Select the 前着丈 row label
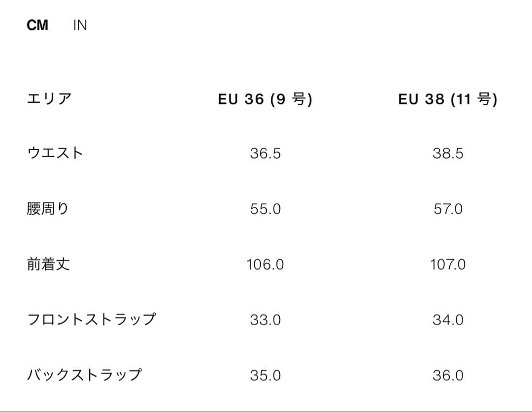This screenshot has height=412, width=532. pos(47,264)
